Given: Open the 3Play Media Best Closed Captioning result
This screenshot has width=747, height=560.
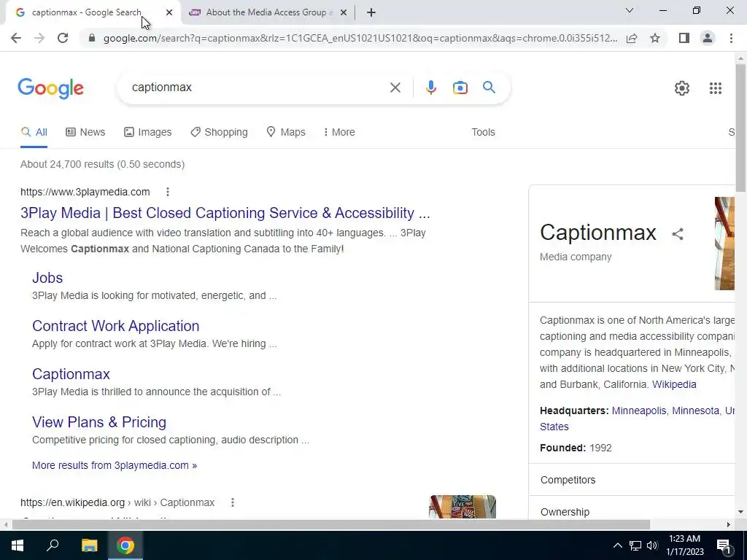Looking at the screenshot, I should [x=225, y=213].
